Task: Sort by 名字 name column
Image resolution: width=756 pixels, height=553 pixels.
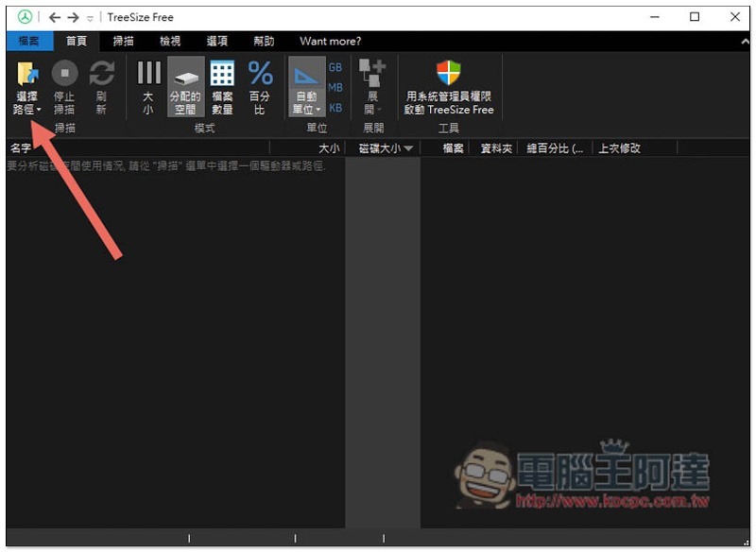Action: [138, 148]
